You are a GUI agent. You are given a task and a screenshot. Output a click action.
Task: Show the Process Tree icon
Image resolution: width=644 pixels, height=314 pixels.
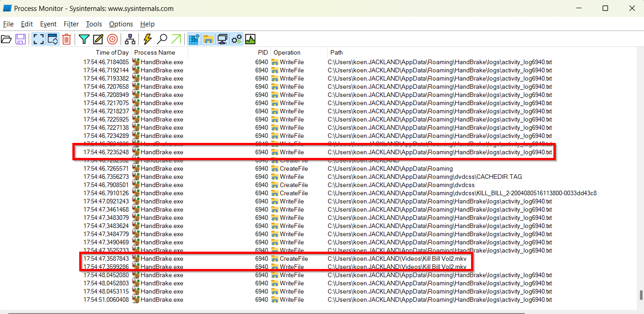click(130, 39)
